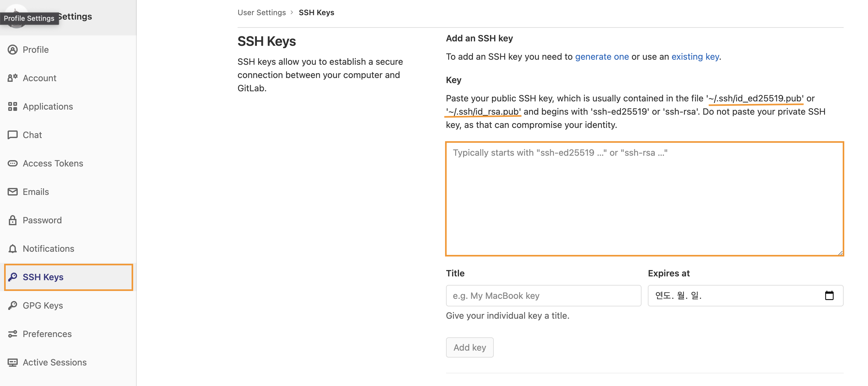Click the Password lock icon

[x=12, y=220]
